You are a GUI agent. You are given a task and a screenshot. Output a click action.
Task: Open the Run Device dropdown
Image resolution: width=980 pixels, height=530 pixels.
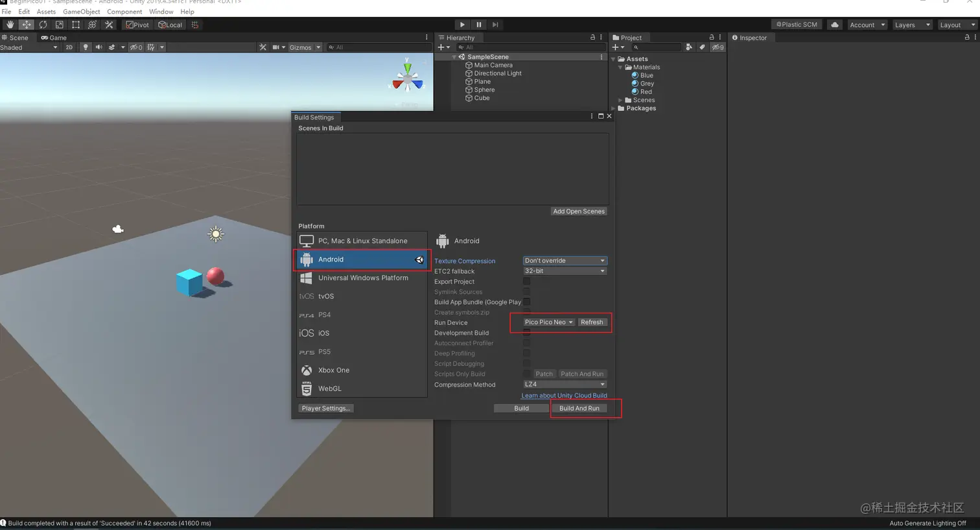pyautogui.click(x=548, y=322)
